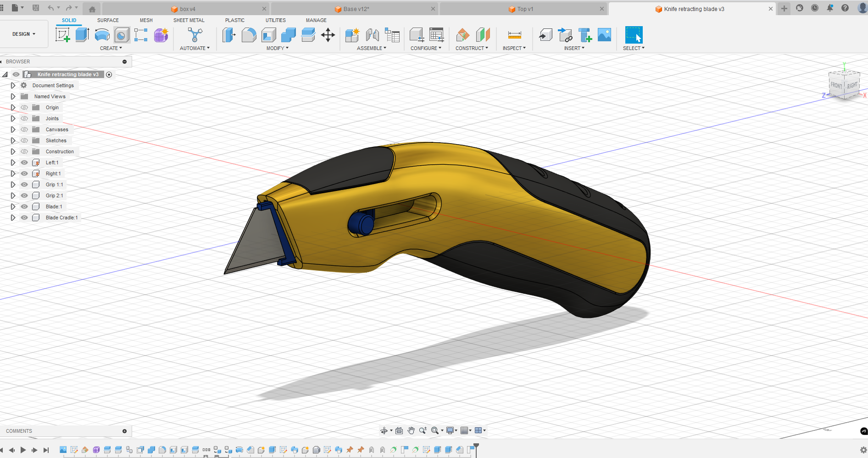This screenshot has height=458, width=868.
Task: Open the DESIGN workspace dropdown
Action: point(24,34)
